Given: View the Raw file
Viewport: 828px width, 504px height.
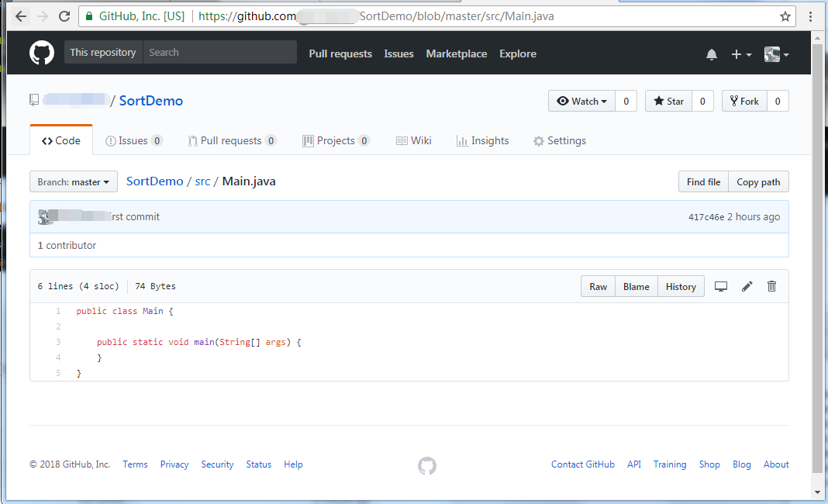Looking at the screenshot, I should pos(599,286).
